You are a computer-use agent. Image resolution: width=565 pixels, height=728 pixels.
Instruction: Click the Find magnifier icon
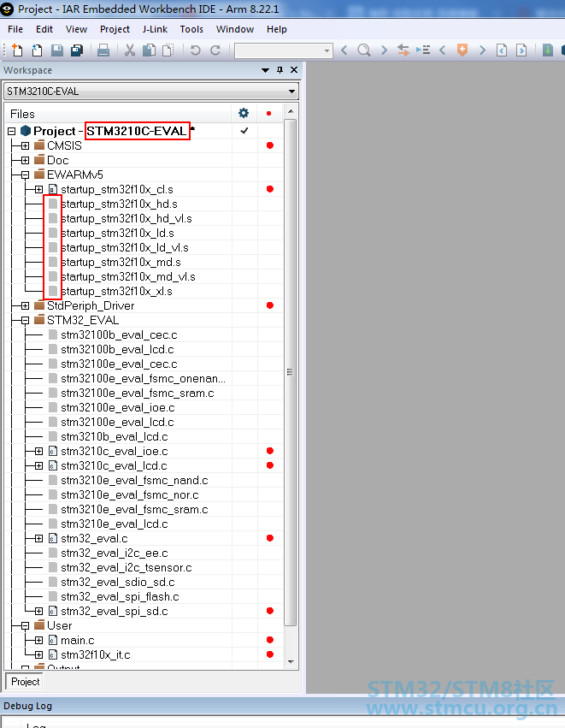364,50
